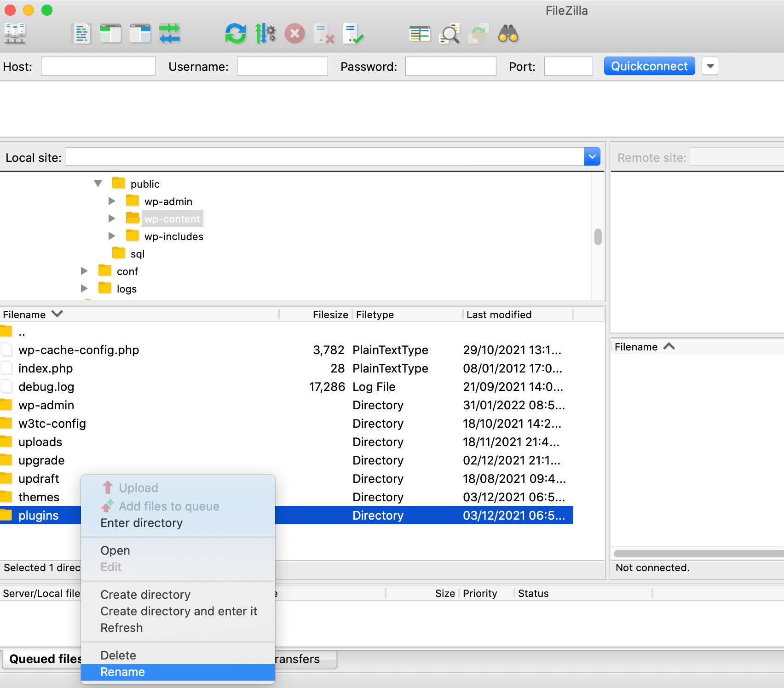The width and height of the screenshot is (784, 688).
Task: Select wp-content folder in tree
Action: click(172, 219)
